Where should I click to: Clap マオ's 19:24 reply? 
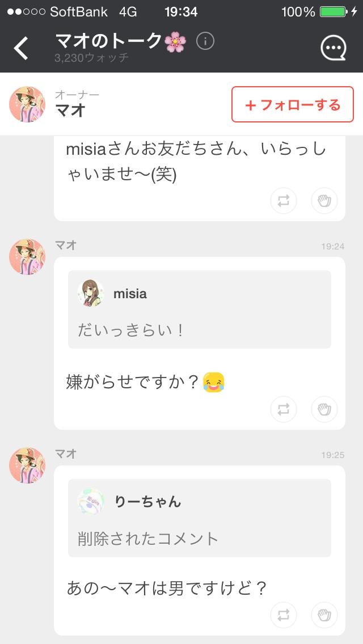324,409
